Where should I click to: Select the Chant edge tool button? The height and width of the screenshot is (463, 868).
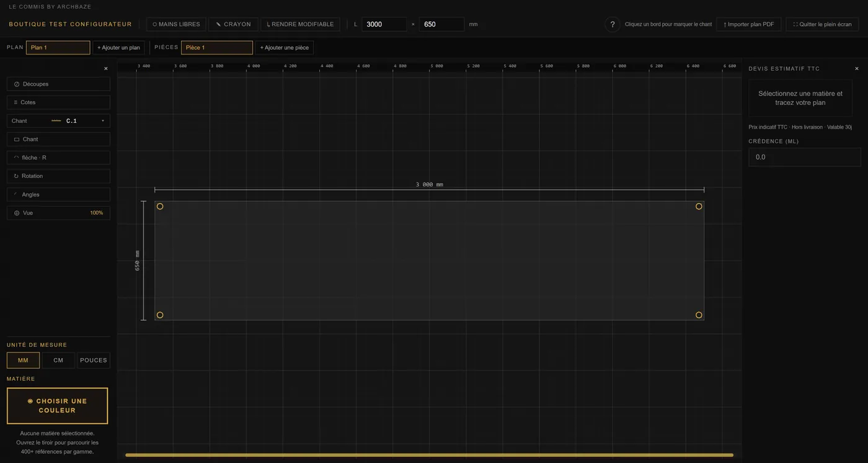[x=58, y=139]
